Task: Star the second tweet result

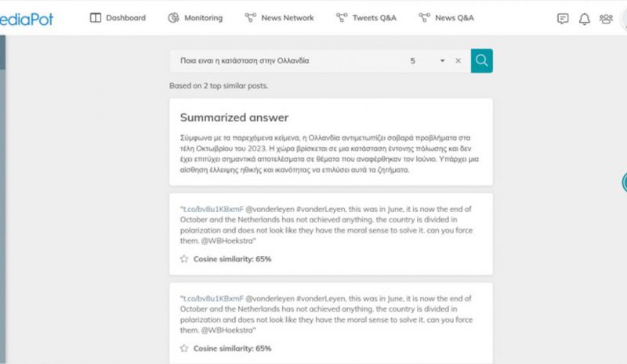Action: 184,348
